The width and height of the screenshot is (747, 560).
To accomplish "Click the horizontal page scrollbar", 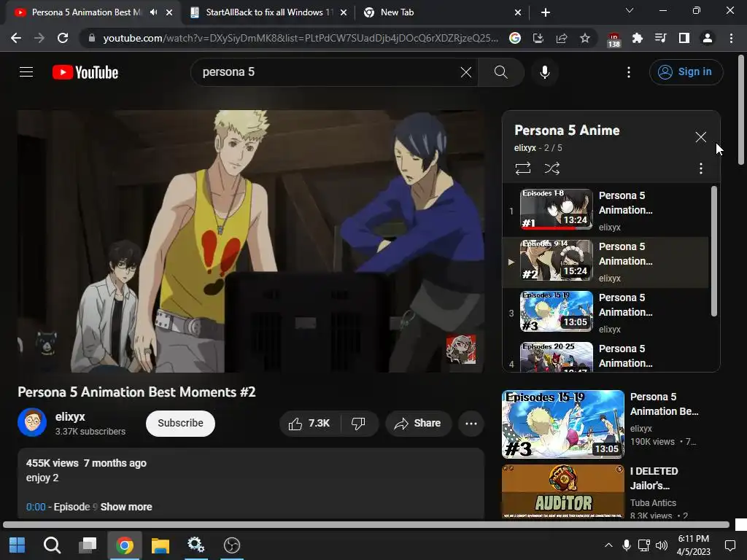I will pos(366,525).
